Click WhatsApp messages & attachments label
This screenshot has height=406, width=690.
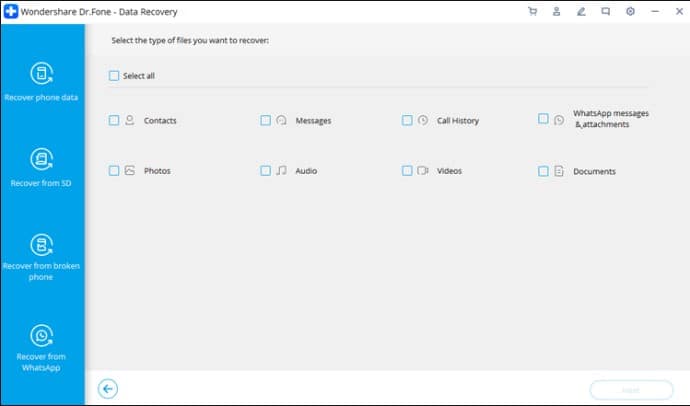[611, 119]
